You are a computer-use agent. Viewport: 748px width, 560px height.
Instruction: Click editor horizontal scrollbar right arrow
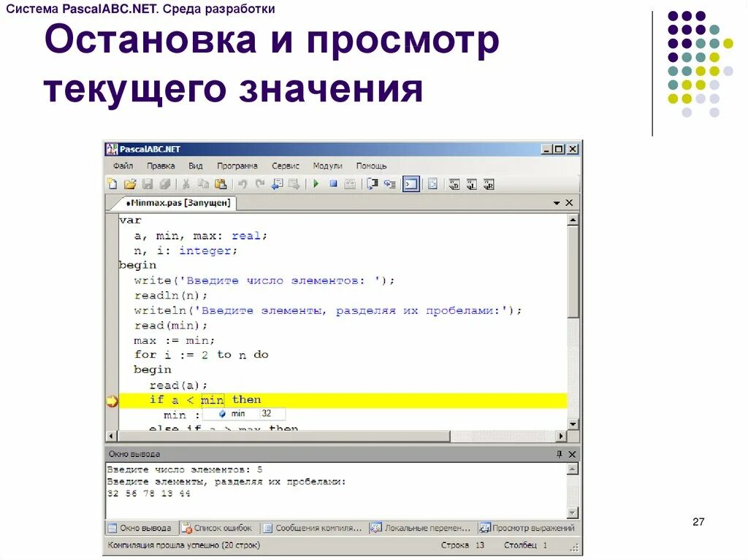tap(561, 436)
